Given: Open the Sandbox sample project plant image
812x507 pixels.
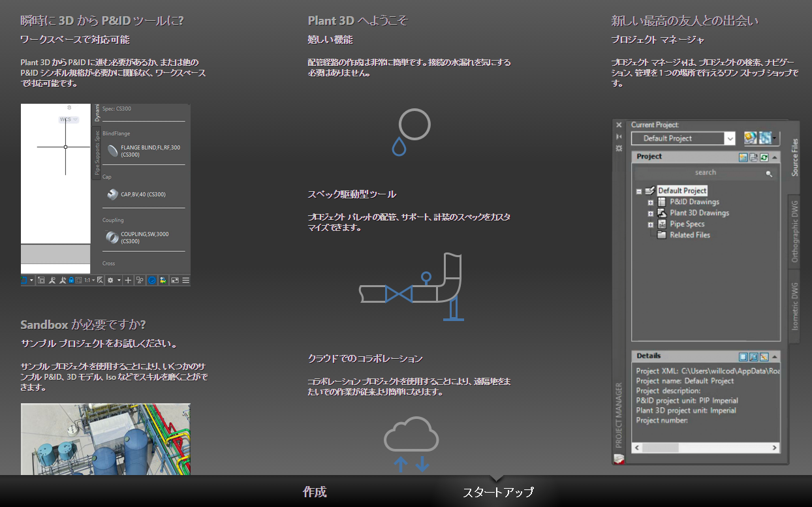Looking at the screenshot, I should click(x=105, y=439).
